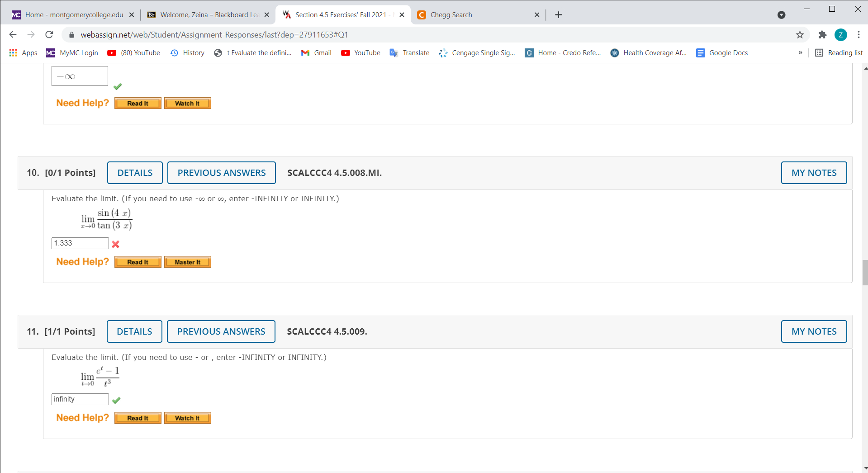
Task: Open the Google Docs bookmark
Action: point(722,53)
